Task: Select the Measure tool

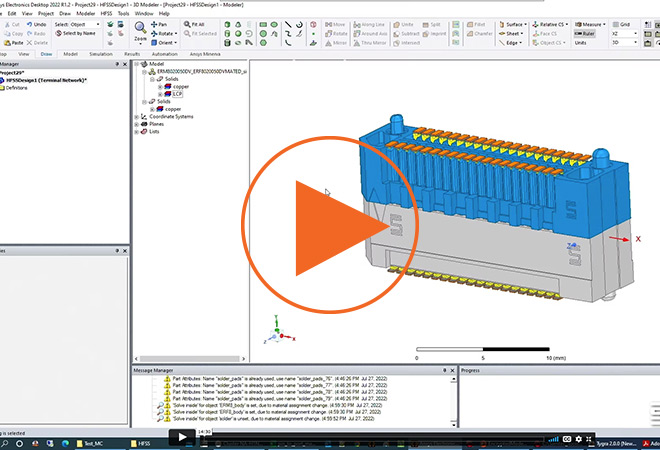Action: [x=589, y=23]
